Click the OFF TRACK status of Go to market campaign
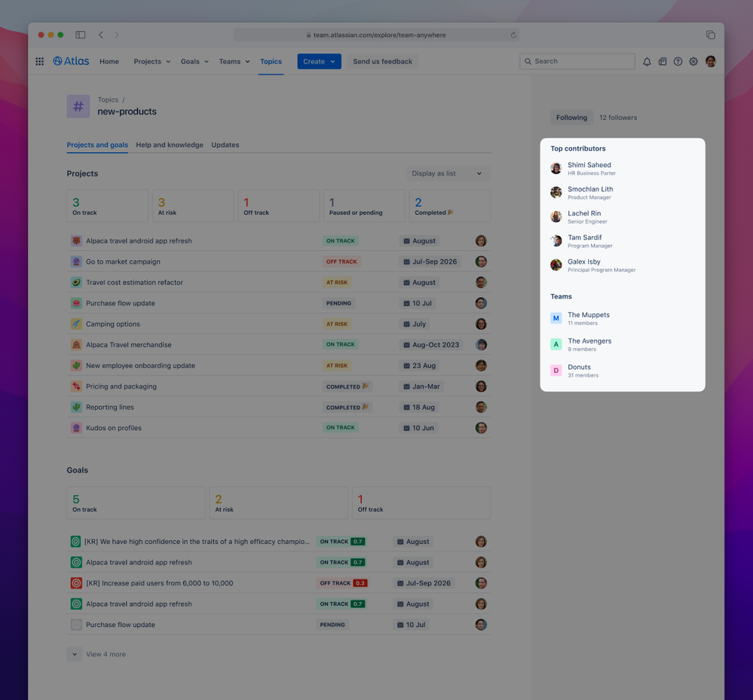Viewport: 753px width, 700px height. [x=341, y=261]
